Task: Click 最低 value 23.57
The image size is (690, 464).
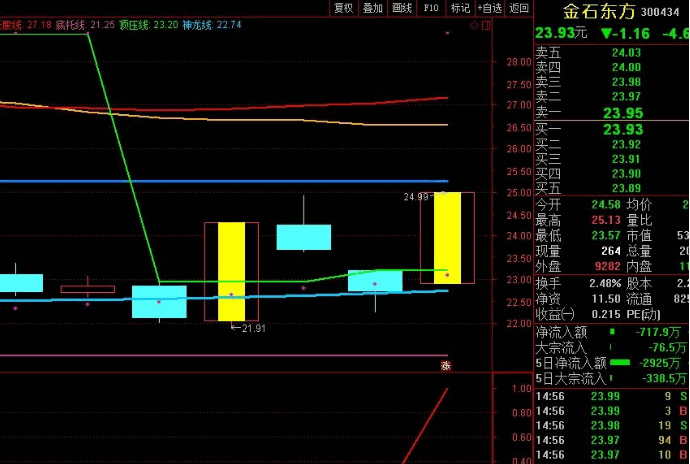Action: [606, 236]
